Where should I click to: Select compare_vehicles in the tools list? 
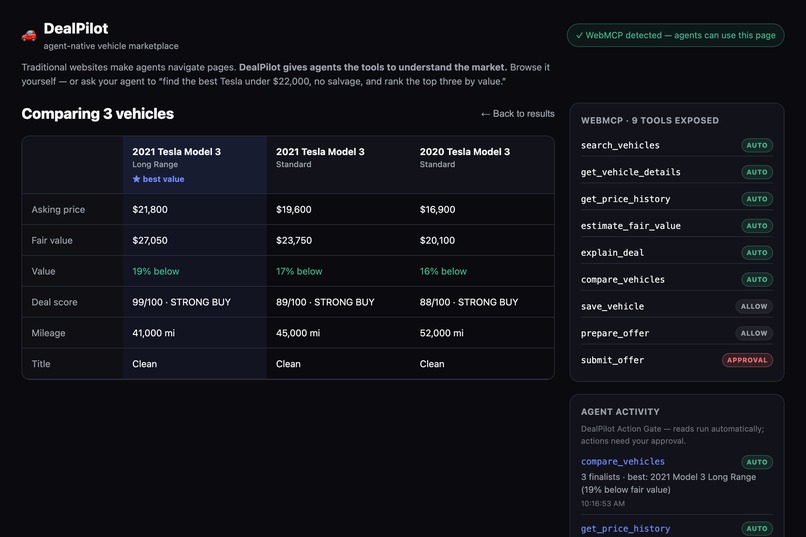(622, 280)
